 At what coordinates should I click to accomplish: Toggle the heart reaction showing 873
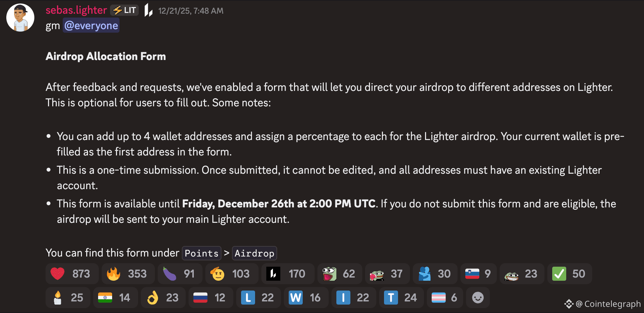[x=71, y=274]
